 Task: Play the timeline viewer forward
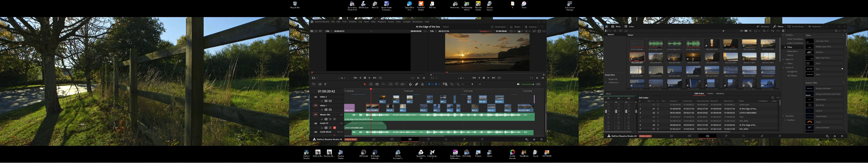488,78
